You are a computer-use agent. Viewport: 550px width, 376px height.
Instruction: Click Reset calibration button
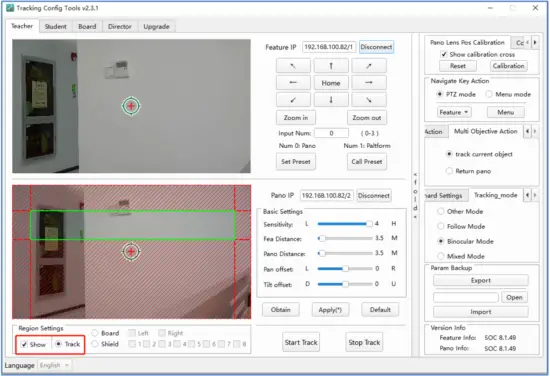point(458,66)
